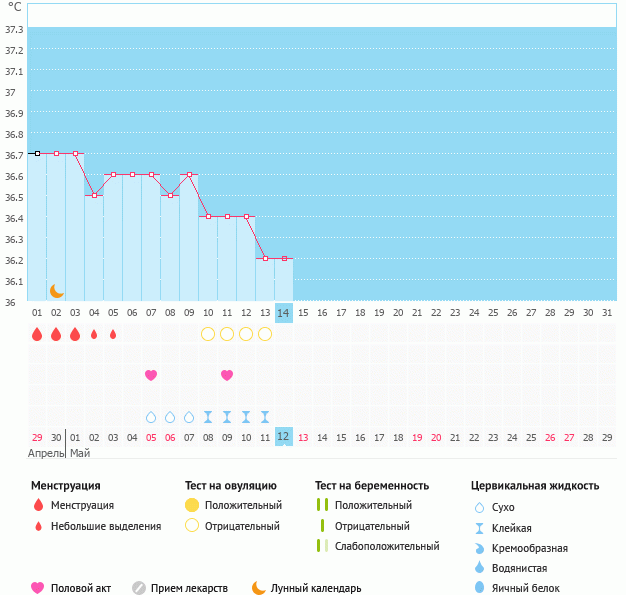Click the positive ovulation test legend swatch
626x595 pixels.
pyautogui.click(x=192, y=505)
